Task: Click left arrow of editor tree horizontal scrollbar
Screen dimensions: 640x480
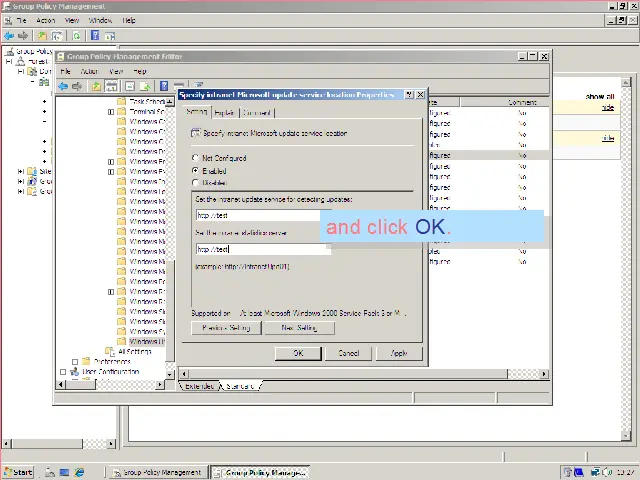Action: coord(60,384)
